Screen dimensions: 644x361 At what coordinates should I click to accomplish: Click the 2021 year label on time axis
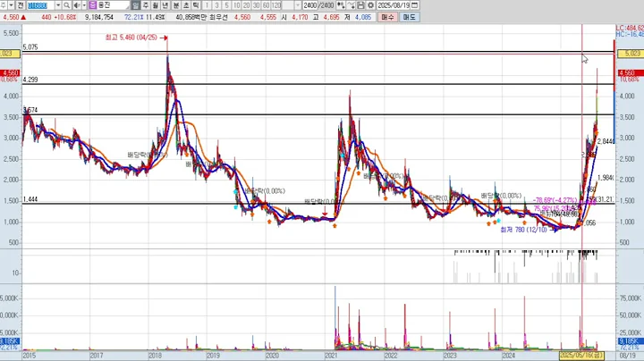point(331,356)
